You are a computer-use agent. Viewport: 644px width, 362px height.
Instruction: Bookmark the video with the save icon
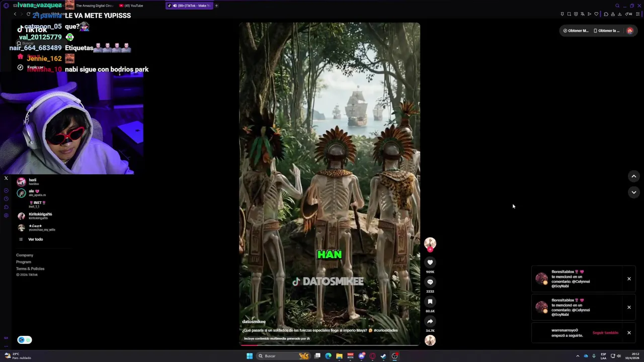(x=430, y=302)
